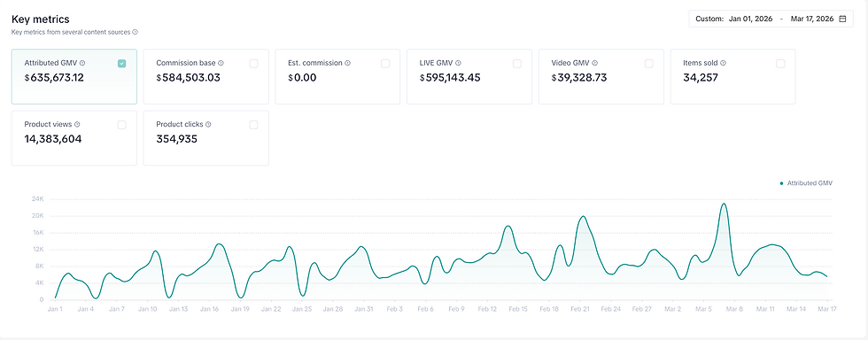Viewport: 868px width, 340px height.
Task: Show Attributed GMV info tooltip icon
Action: point(82,63)
